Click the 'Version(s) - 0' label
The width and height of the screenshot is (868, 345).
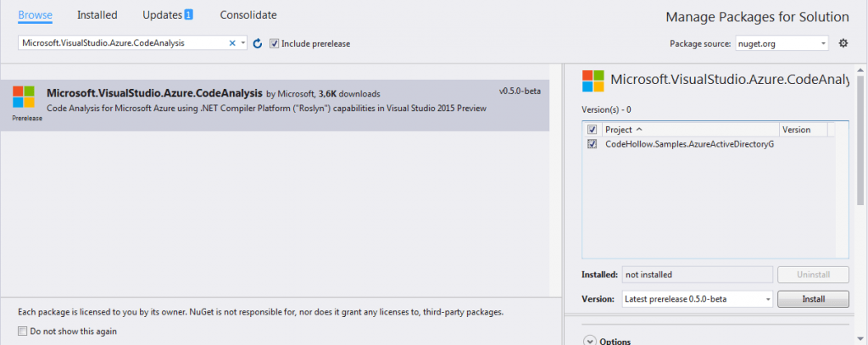click(x=607, y=109)
